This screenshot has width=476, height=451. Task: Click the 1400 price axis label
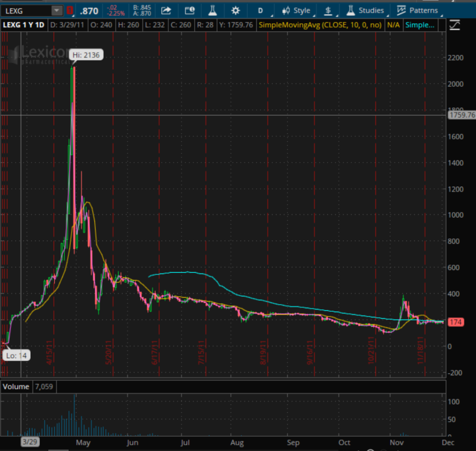point(456,163)
